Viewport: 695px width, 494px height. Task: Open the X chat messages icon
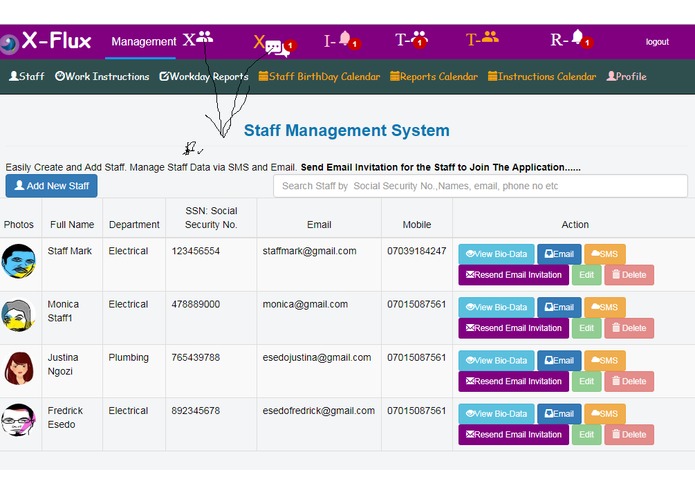pyautogui.click(x=275, y=45)
